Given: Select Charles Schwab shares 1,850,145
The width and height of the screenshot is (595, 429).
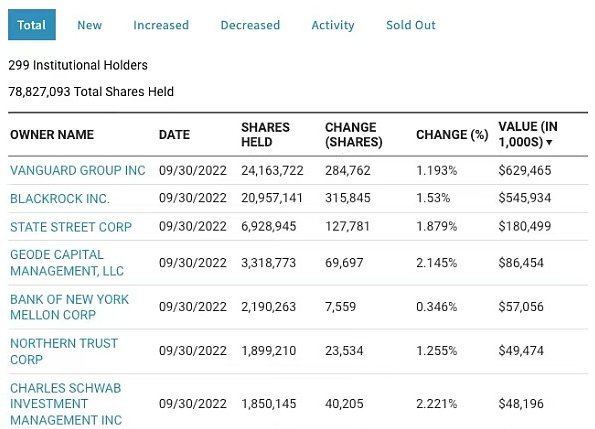Looking at the screenshot, I should click(x=268, y=404).
